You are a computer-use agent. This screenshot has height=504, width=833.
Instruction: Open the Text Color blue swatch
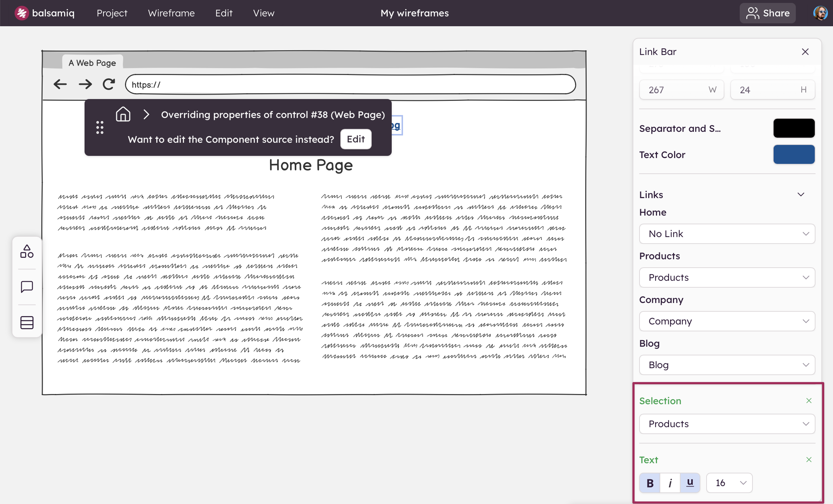pyautogui.click(x=794, y=154)
